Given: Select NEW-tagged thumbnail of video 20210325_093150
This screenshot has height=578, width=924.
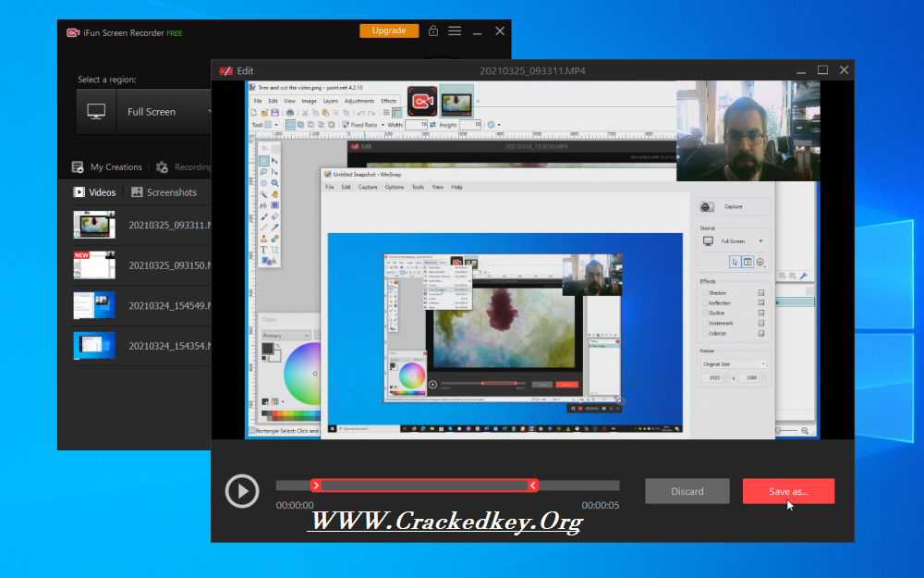Looking at the screenshot, I should pyautogui.click(x=94, y=264).
